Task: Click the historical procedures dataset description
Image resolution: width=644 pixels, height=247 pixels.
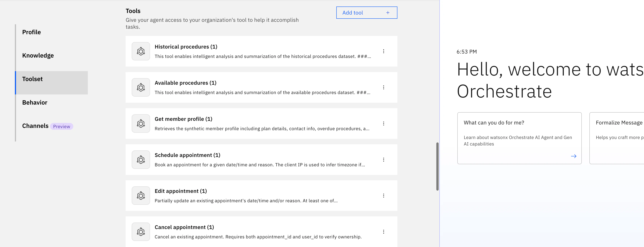Action: point(263,56)
